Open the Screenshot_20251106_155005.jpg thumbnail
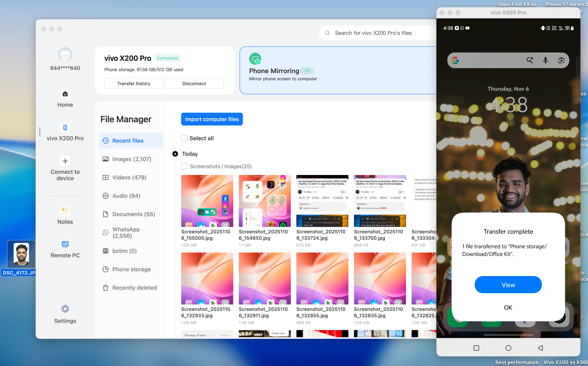This screenshot has width=588, height=366. coord(207,201)
